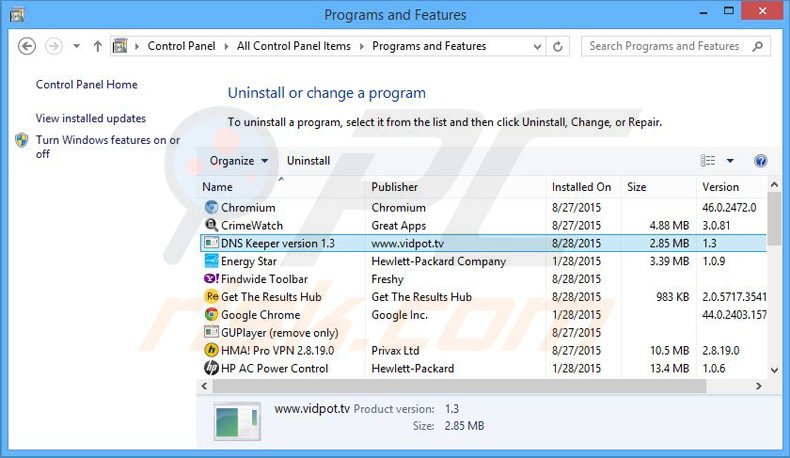The width and height of the screenshot is (790, 458).
Task: Click the Google Chrome icon
Action: click(x=211, y=314)
